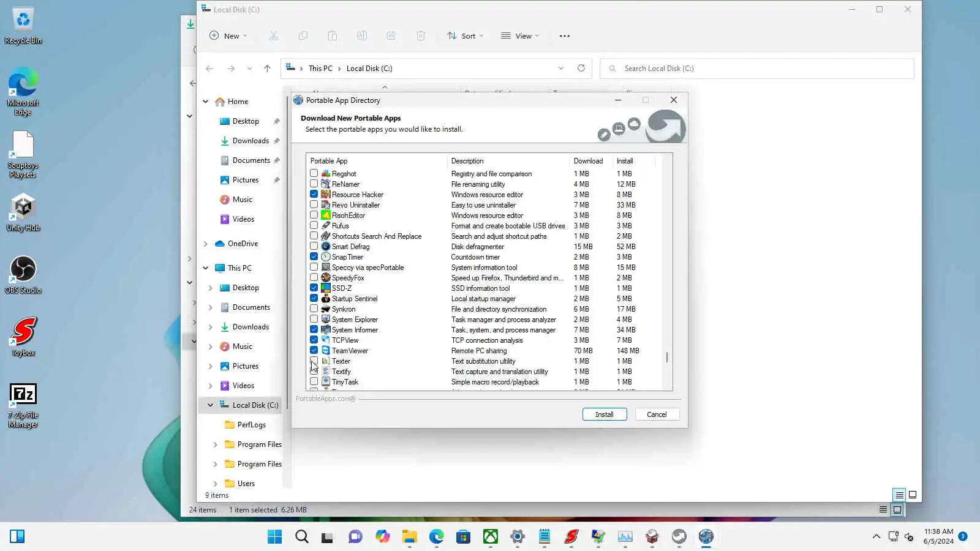Open the taskbar clock and date
Image resolution: width=980 pixels, height=551 pixels.
[938, 536]
